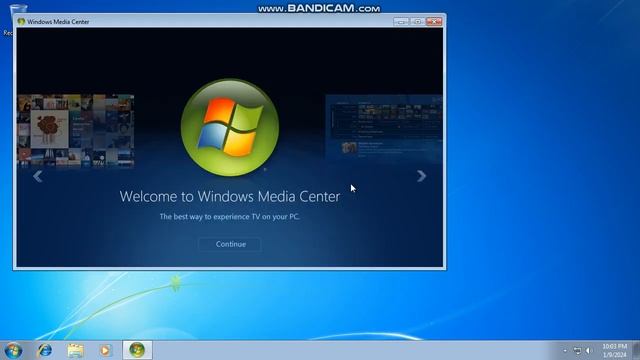Click the Show desktop strip at taskbar end
Image resolution: width=640 pixels, height=360 pixels.
[x=636, y=350]
